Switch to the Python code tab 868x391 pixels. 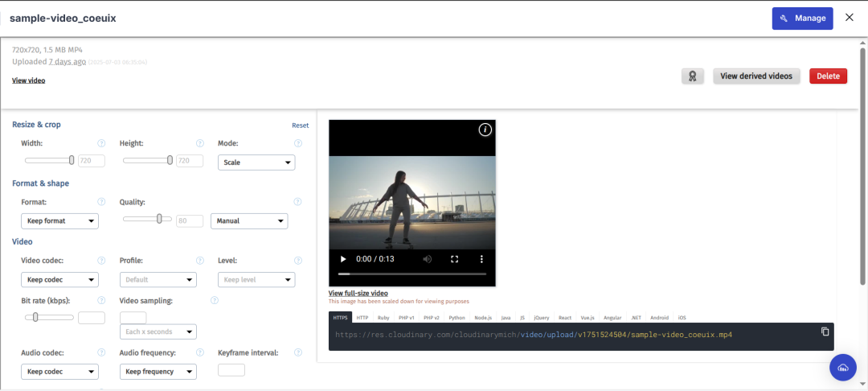pyautogui.click(x=457, y=318)
